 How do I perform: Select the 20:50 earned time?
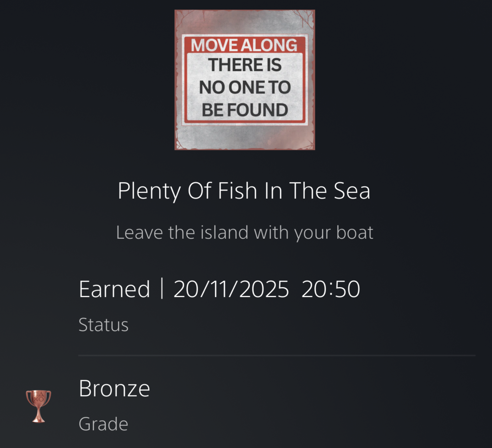click(x=330, y=289)
